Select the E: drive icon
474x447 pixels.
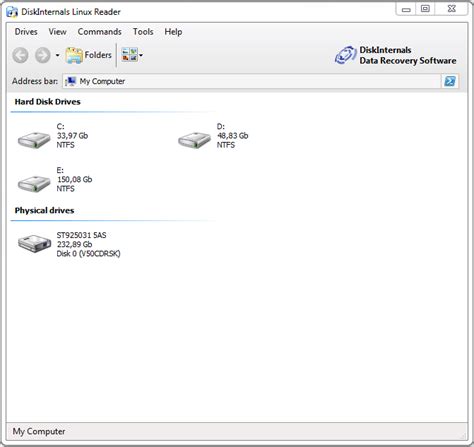[x=34, y=183]
